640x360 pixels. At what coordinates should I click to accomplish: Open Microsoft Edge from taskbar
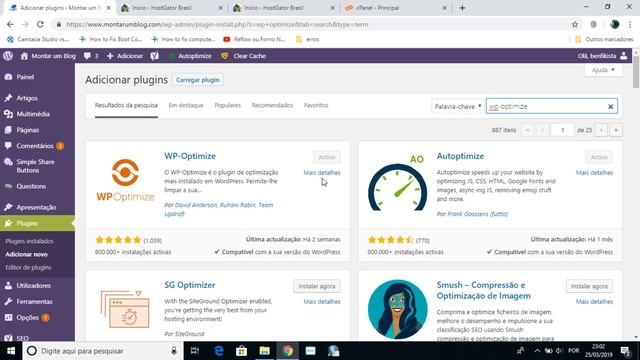pos(219,351)
